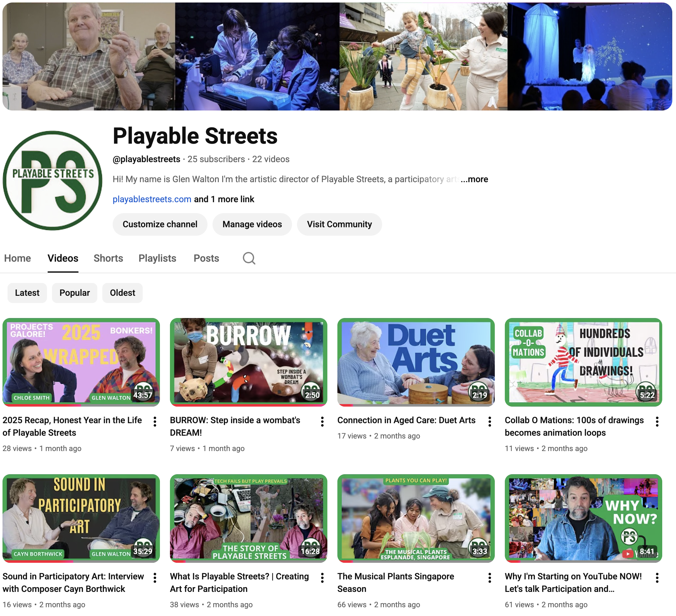Image resolution: width=676 pixels, height=616 pixels.
Task: Open options menu for Collab O Mations video
Action: pyautogui.click(x=657, y=422)
